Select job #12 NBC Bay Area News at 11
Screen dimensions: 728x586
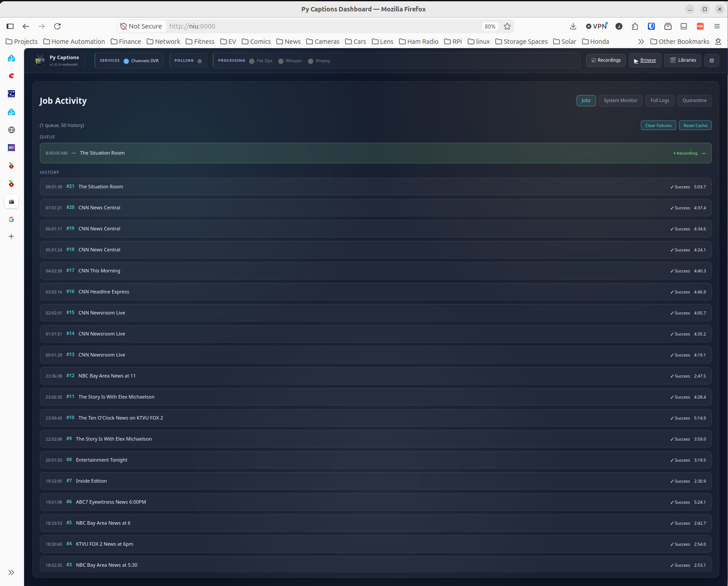375,376
